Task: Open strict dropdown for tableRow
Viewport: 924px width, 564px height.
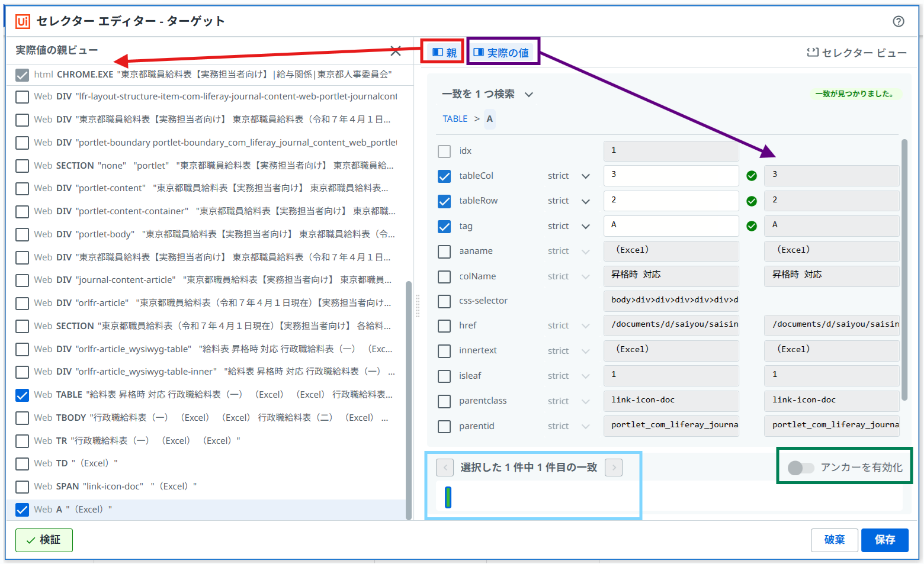Action: (x=586, y=201)
